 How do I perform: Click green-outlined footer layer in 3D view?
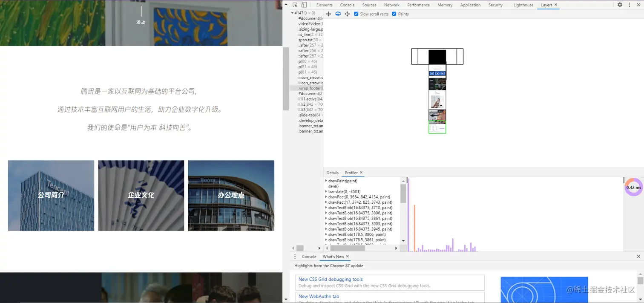[437, 127]
